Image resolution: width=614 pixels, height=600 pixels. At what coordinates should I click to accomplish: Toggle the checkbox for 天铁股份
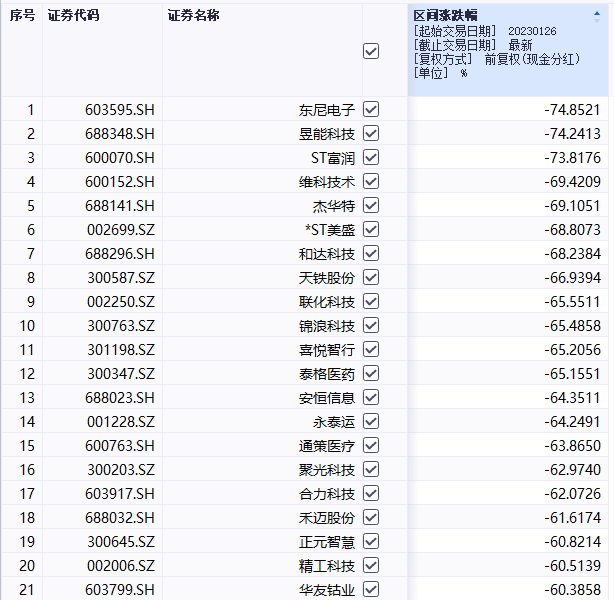(x=371, y=277)
